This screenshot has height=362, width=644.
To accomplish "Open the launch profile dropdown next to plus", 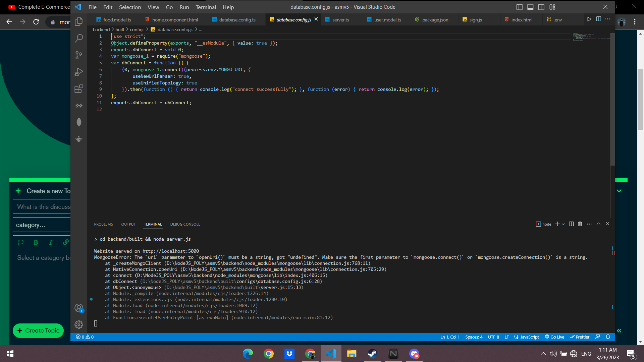I will [563, 224].
